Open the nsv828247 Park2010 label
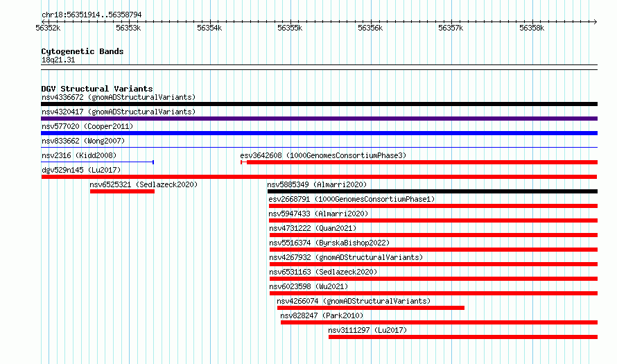Viewport: 617px width, 364px height. click(322, 315)
